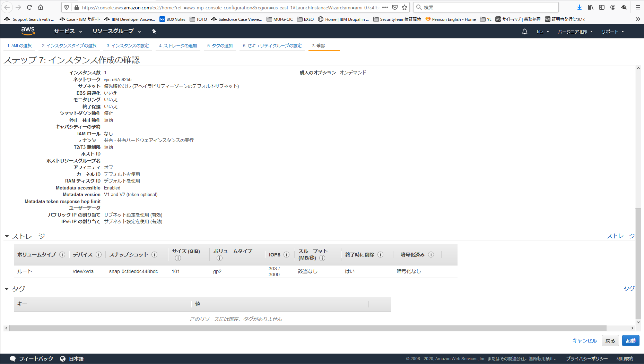This screenshot has width=644, height=364.
Task: Click the 終了時に削除 info icon
Action: [x=381, y=254]
